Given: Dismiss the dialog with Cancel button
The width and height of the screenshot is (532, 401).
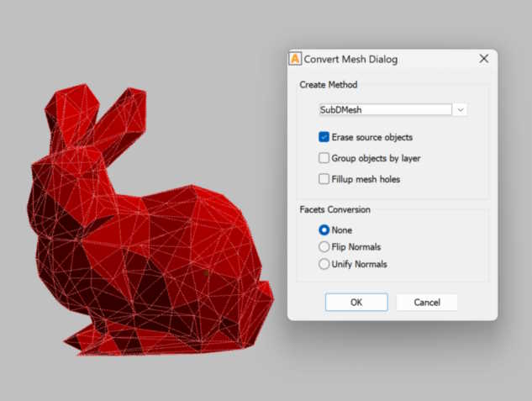Looking at the screenshot, I should [x=427, y=302].
